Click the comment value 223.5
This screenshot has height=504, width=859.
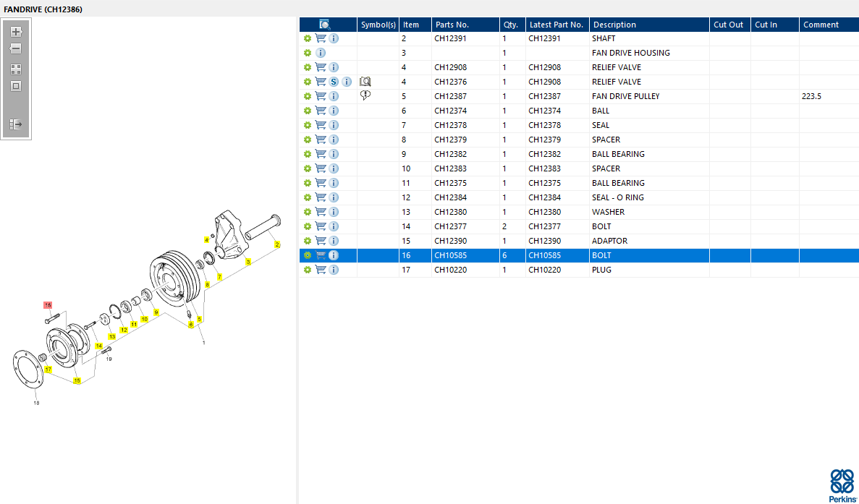coord(811,96)
